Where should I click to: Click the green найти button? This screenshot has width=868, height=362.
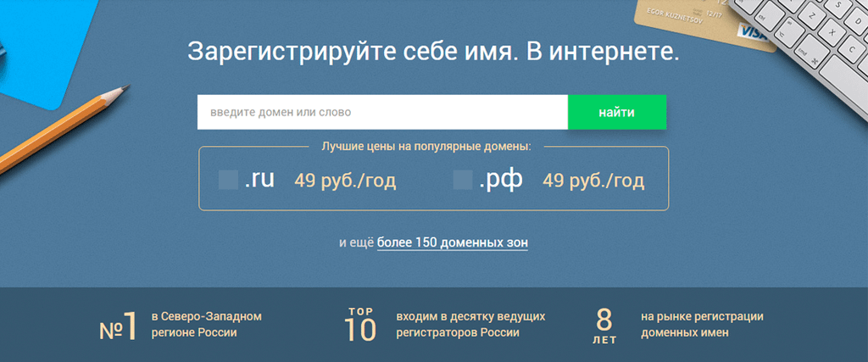click(x=617, y=113)
